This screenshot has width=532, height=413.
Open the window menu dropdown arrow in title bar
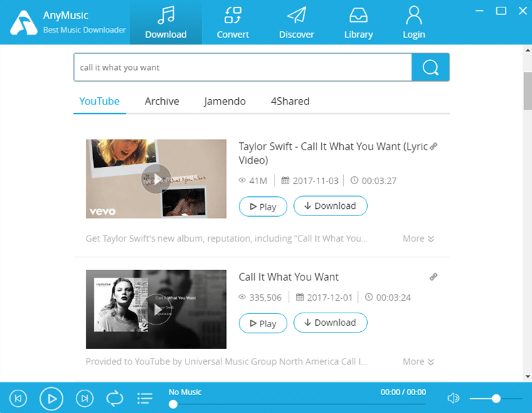[x=481, y=11]
